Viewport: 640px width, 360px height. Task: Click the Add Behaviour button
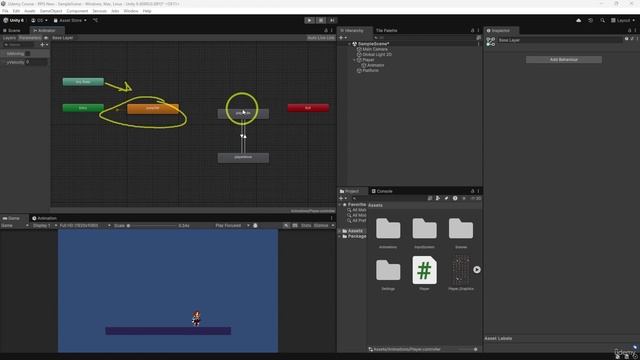click(564, 60)
